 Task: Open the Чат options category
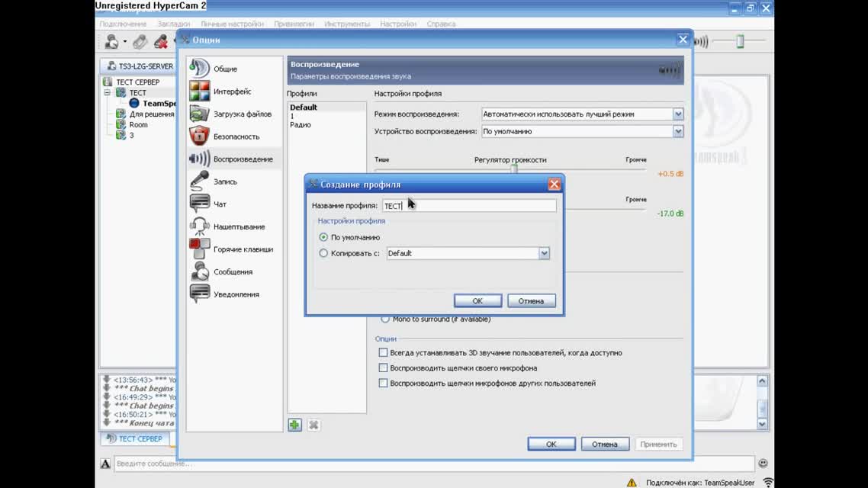pos(234,204)
